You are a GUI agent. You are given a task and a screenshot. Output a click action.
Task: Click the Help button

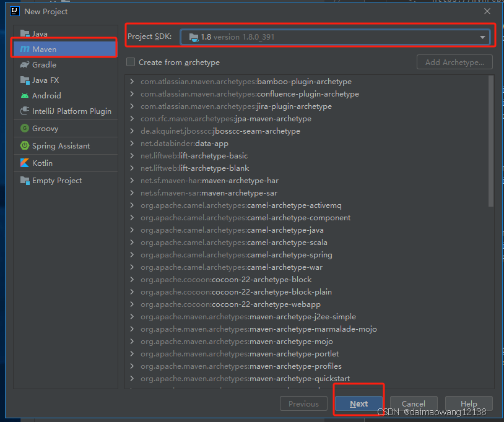pyautogui.click(x=469, y=403)
